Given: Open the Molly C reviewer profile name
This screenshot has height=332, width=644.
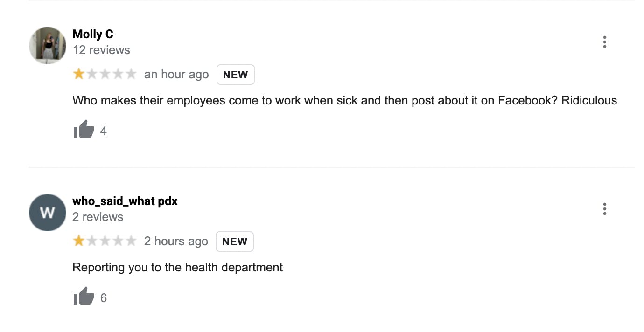Looking at the screenshot, I should (93, 34).
